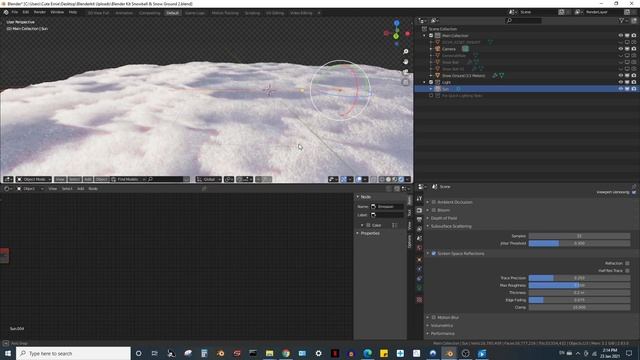Collapse the Main Collection tree
The height and width of the screenshot is (360, 640).
[x=424, y=36]
